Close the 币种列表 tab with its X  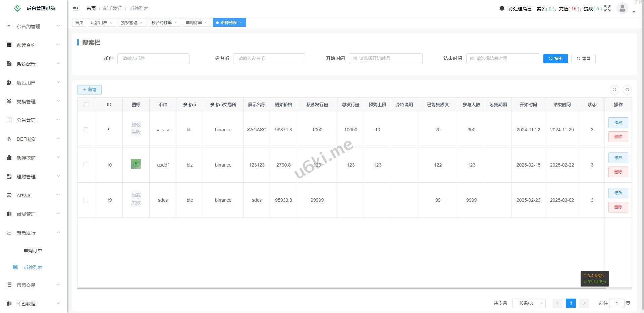(240, 23)
